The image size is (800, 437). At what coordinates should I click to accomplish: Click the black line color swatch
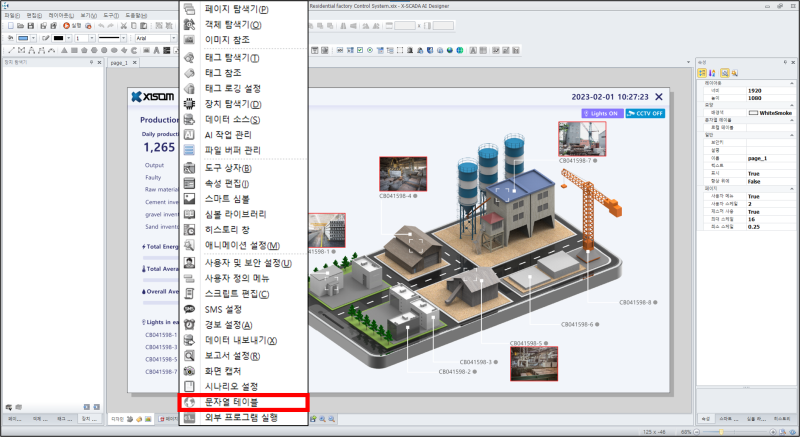click(58, 38)
